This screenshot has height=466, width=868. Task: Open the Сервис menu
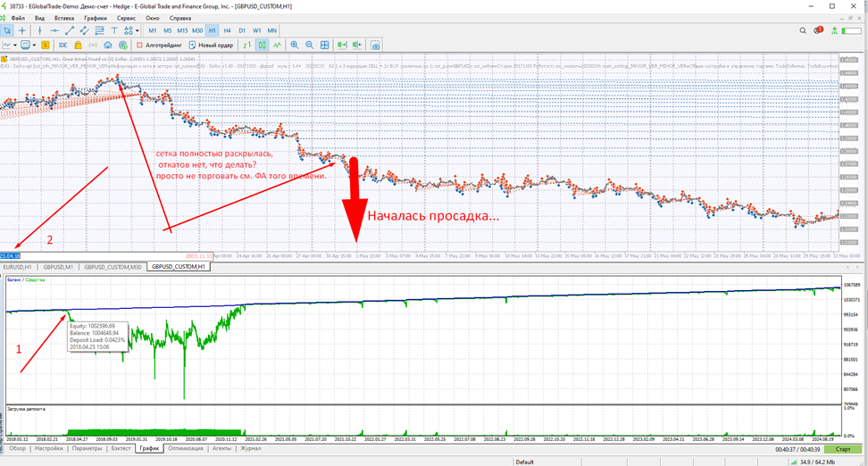pyautogui.click(x=126, y=18)
